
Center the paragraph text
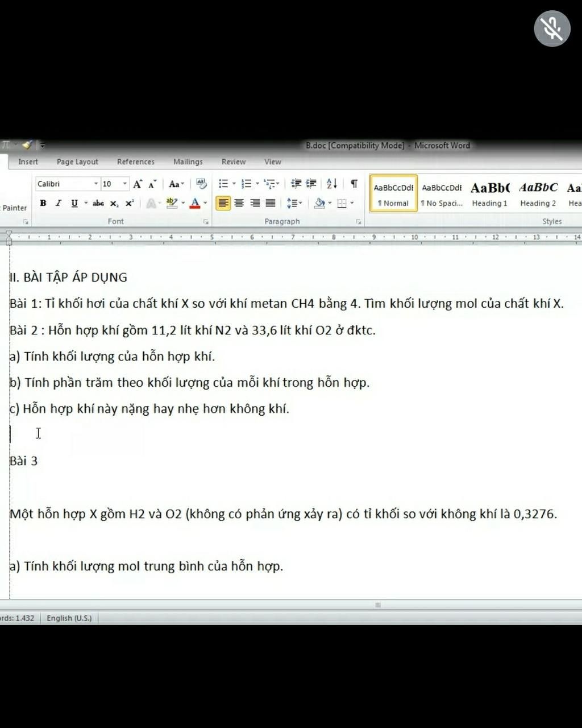point(239,203)
